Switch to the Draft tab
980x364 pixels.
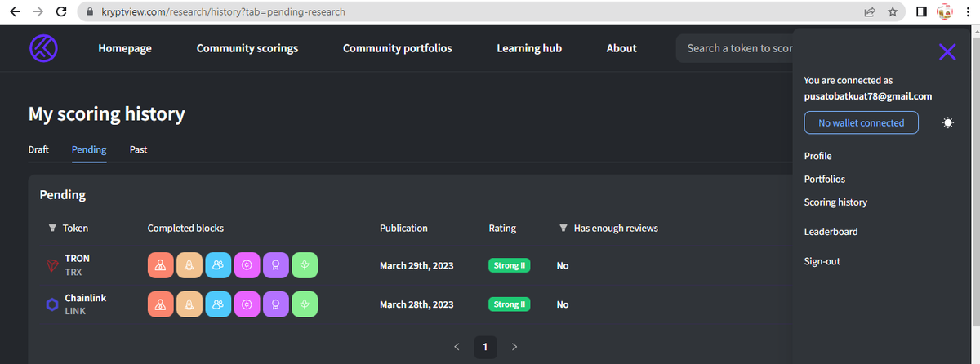(39, 149)
